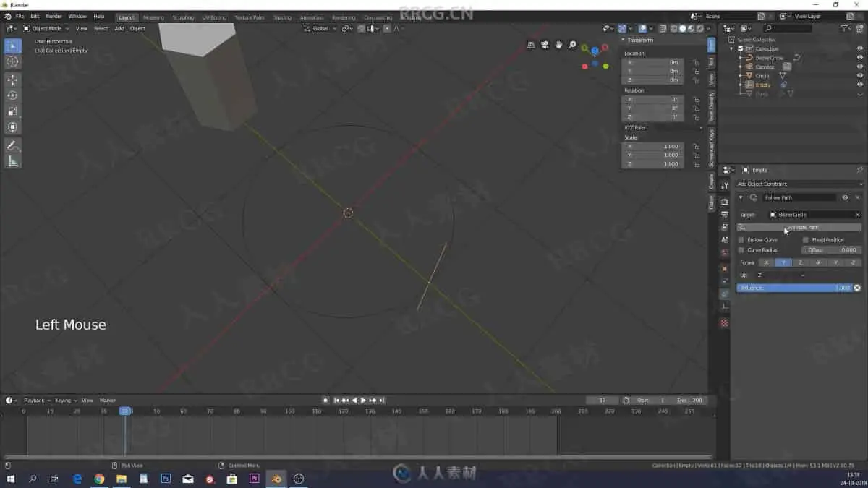
Task: Switch to solid viewport shading
Action: 682,29
